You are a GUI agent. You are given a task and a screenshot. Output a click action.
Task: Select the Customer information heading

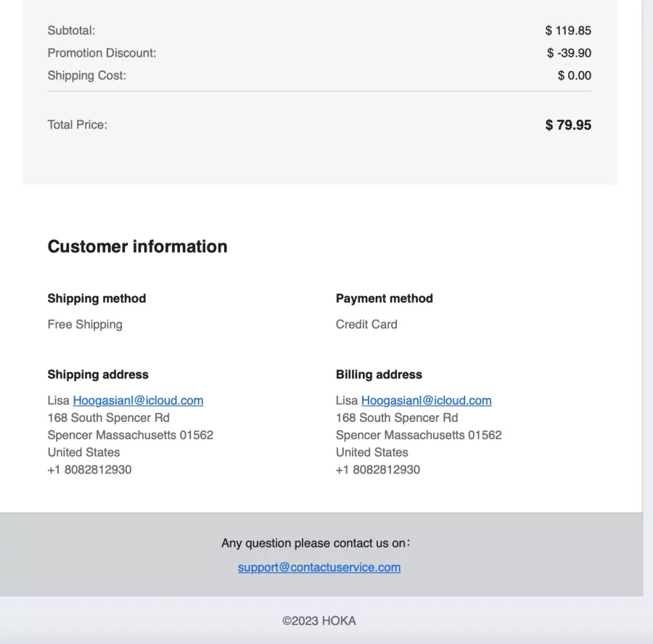click(x=137, y=246)
